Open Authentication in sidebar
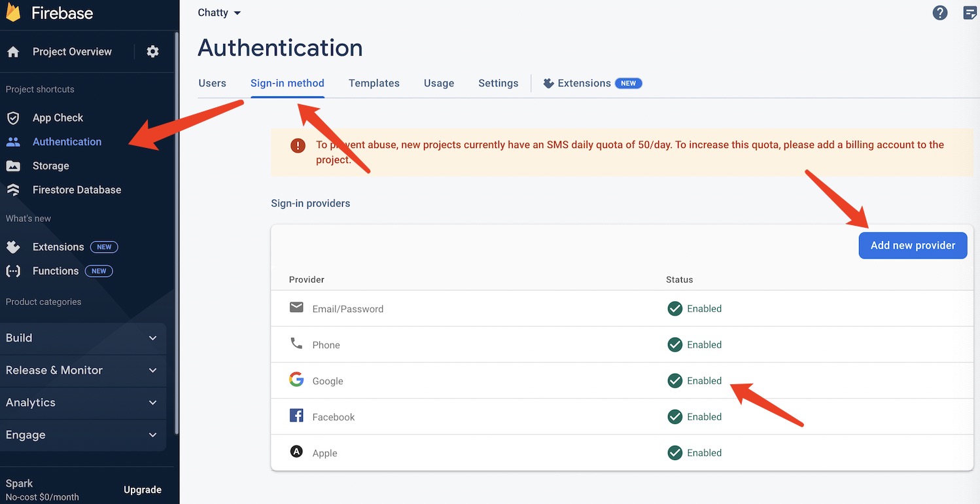The image size is (980, 504). [67, 141]
